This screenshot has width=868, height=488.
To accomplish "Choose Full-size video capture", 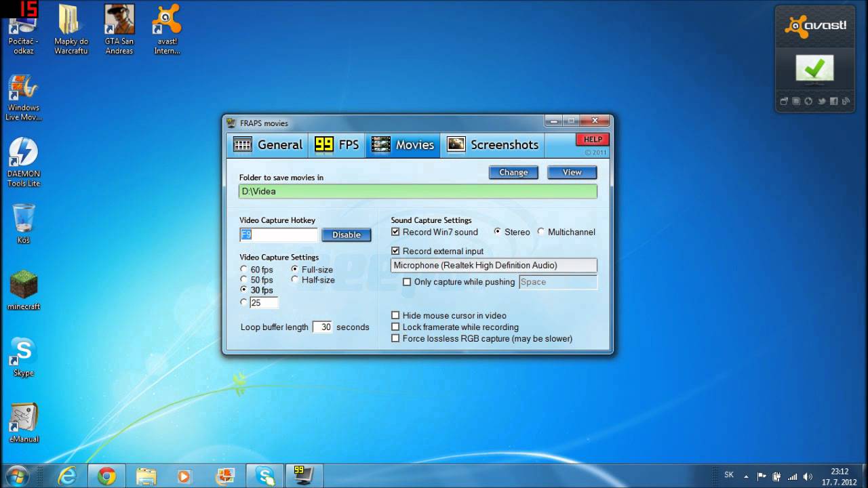I will click(x=312, y=270).
